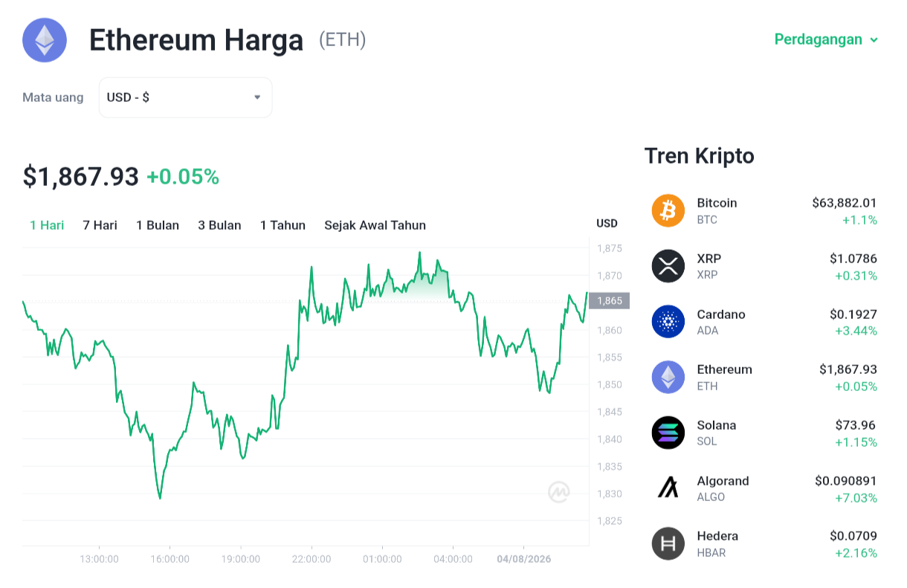Show the 3 Bulan price chart

coord(219,225)
